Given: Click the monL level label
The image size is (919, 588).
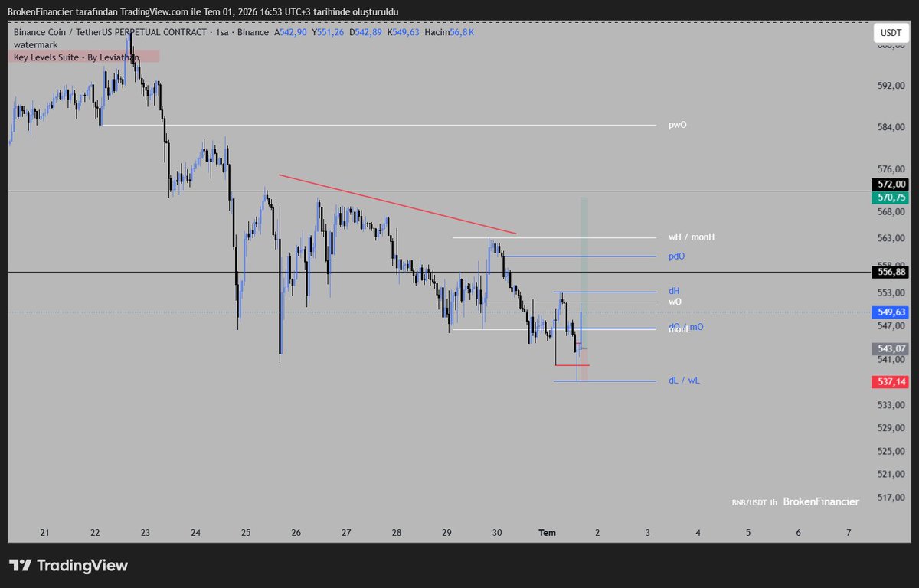Looking at the screenshot, I should [679, 330].
